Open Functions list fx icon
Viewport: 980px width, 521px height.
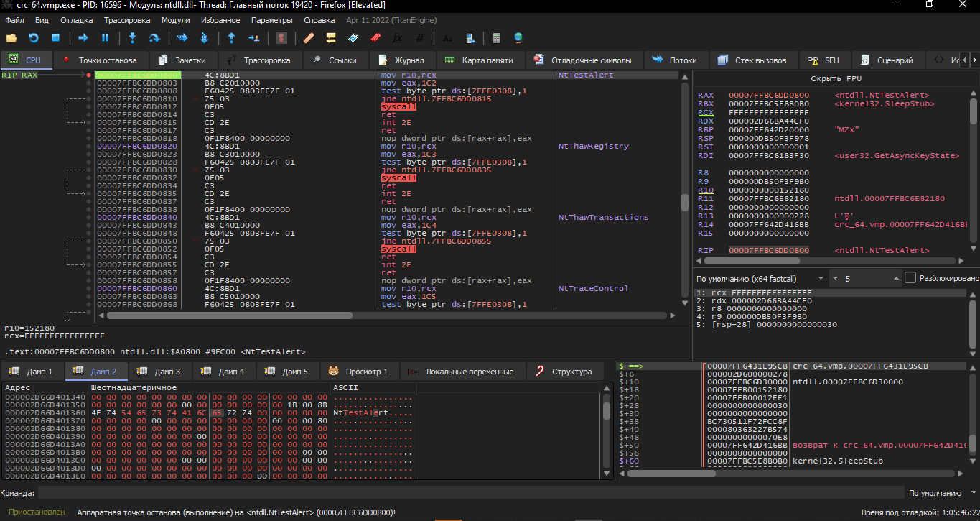click(x=397, y=37)
